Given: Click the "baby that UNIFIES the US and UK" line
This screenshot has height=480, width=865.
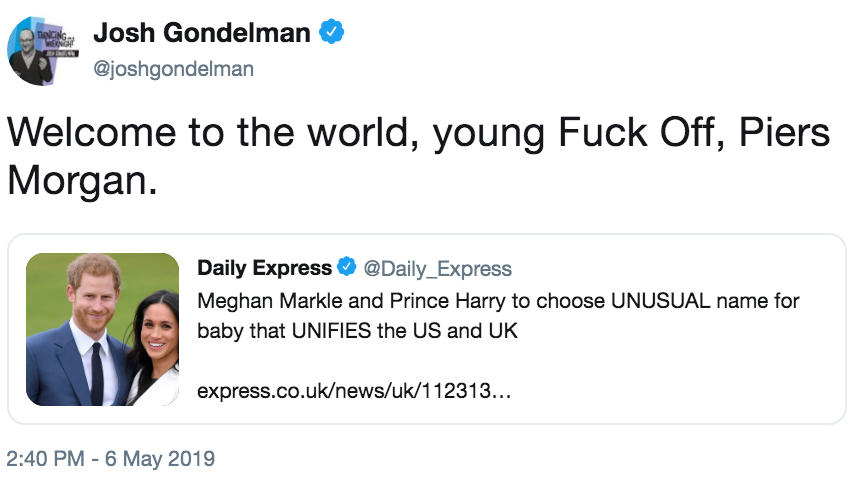Looking at the screenshot, I should click(x=357, y=330).
